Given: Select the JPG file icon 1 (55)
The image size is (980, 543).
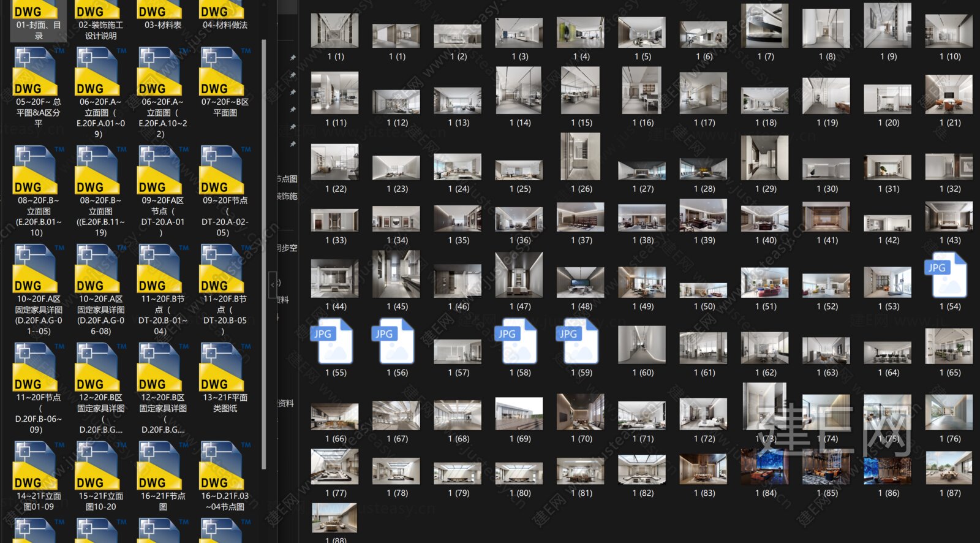Looking at the screenshot, I should [332, 341].
